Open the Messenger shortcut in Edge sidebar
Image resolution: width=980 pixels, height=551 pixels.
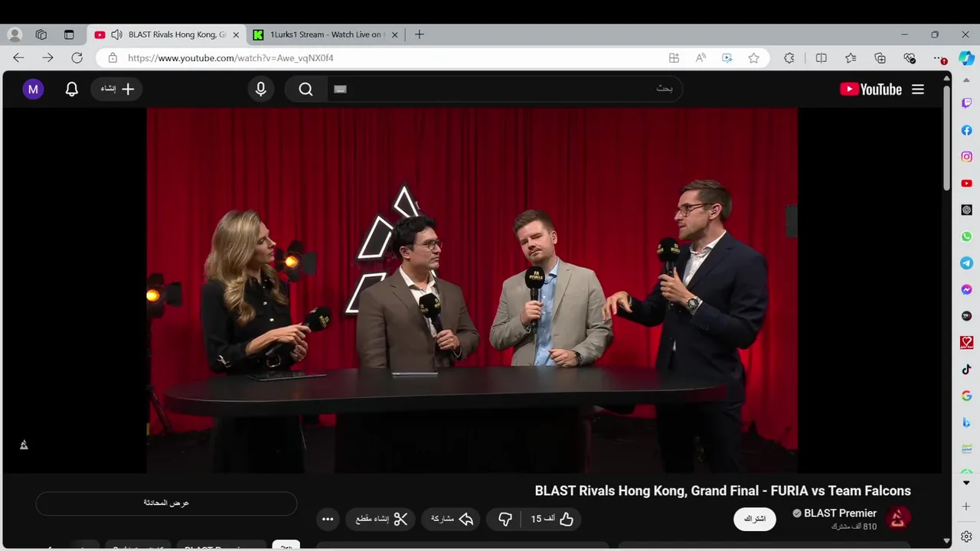966,290
